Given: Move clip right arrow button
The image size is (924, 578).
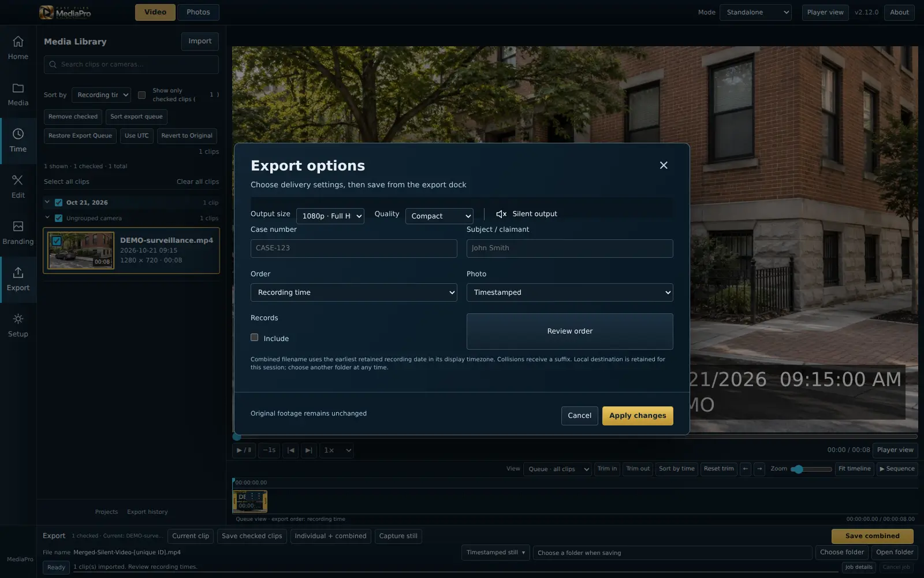Looking at the screenshot, I should click(x=759, y=469).
